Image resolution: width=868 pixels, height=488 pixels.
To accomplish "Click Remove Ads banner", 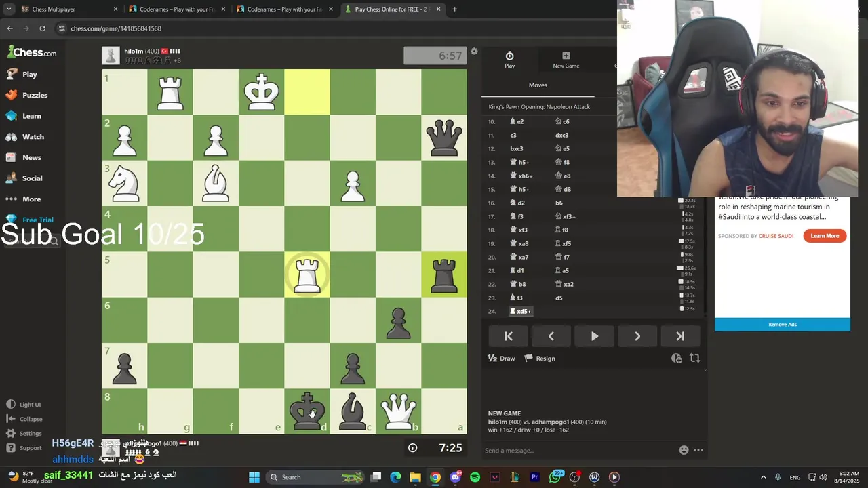I will tap(783, 325).
